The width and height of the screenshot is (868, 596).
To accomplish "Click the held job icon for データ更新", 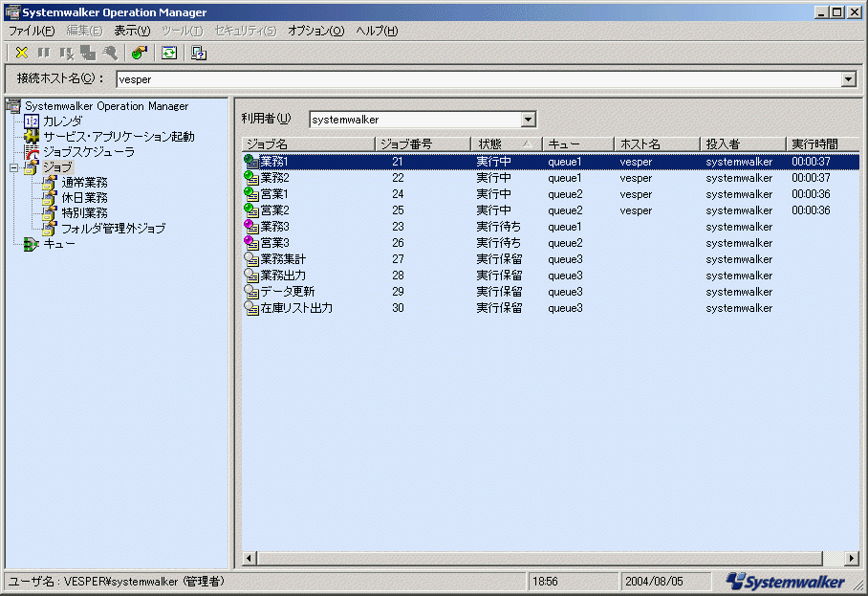I will coord(251,292).
